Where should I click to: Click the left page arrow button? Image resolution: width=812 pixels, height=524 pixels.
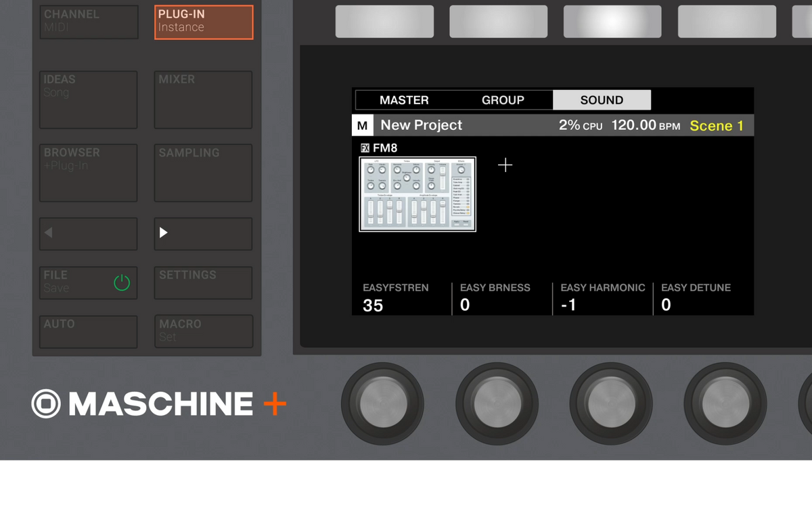(x=88, y=234)
